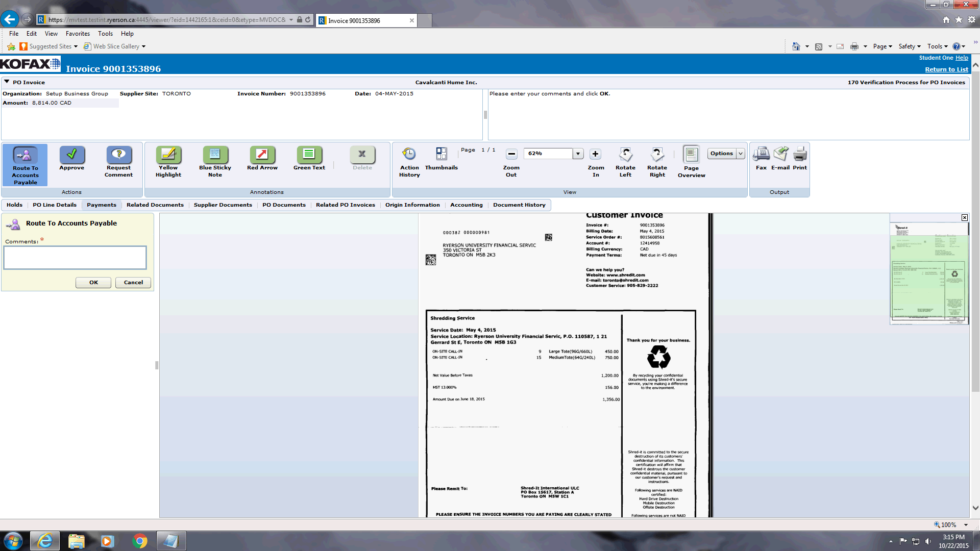This screenshot has height=551, width=980.
Task: Open the zoom percentage dropdown
Action: tap(578, 154)
